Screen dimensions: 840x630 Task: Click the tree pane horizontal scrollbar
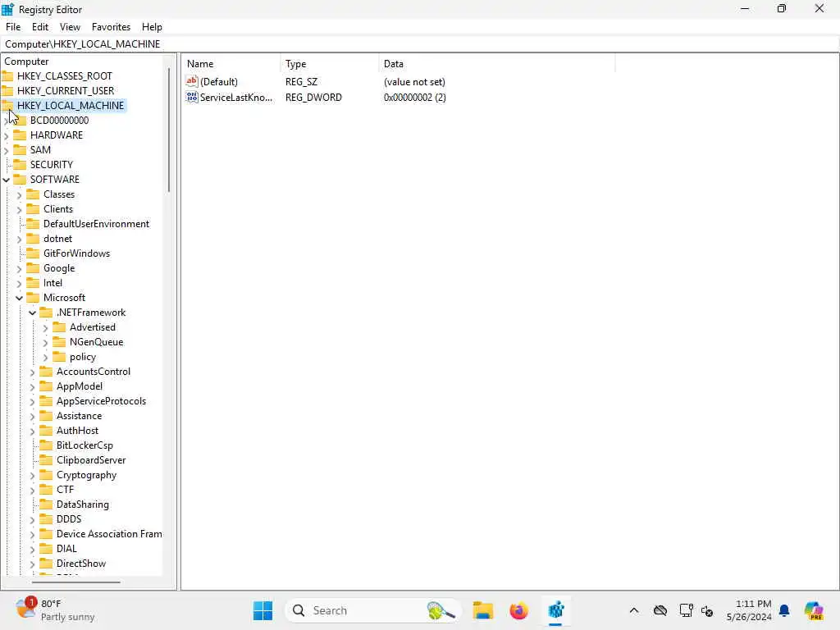pos(75,582)
